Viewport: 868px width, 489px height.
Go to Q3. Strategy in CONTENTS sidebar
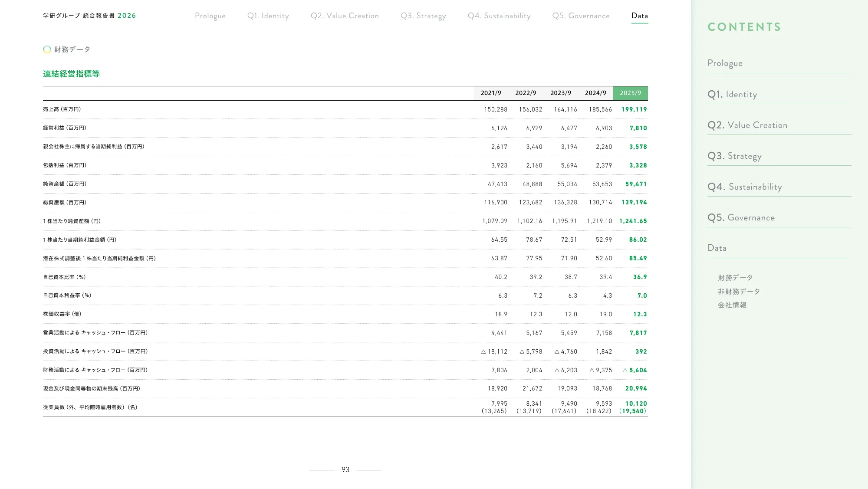[734, 156]
